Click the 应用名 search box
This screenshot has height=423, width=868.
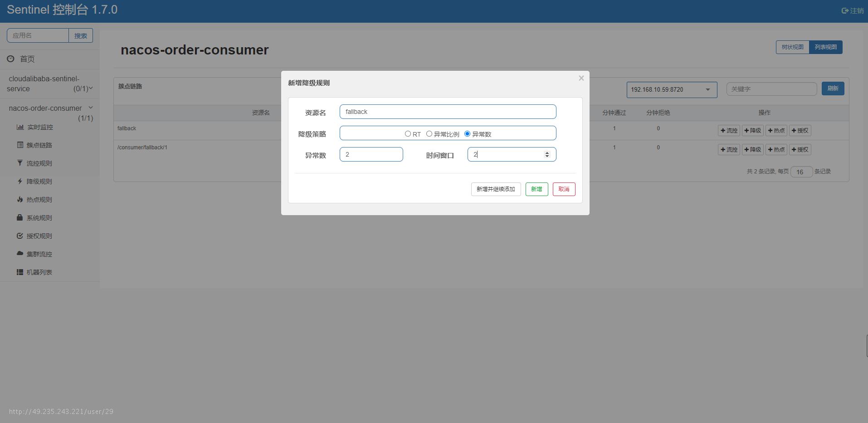(x=38, y=35)
